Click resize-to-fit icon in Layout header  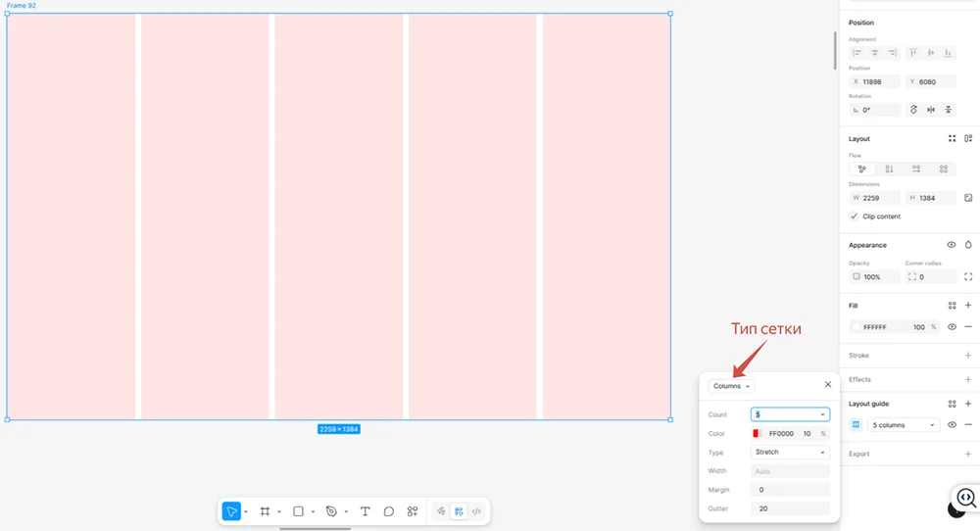click(952, 138)
